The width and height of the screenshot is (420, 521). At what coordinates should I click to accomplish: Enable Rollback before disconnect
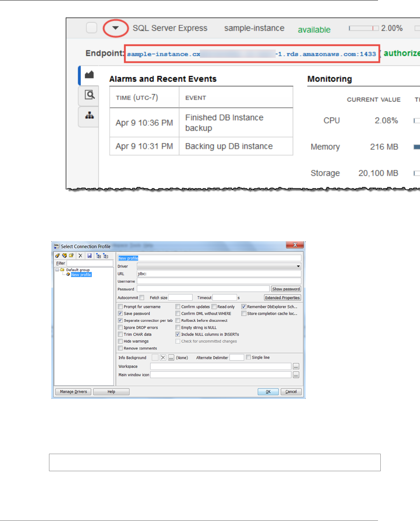pos(178,321)
